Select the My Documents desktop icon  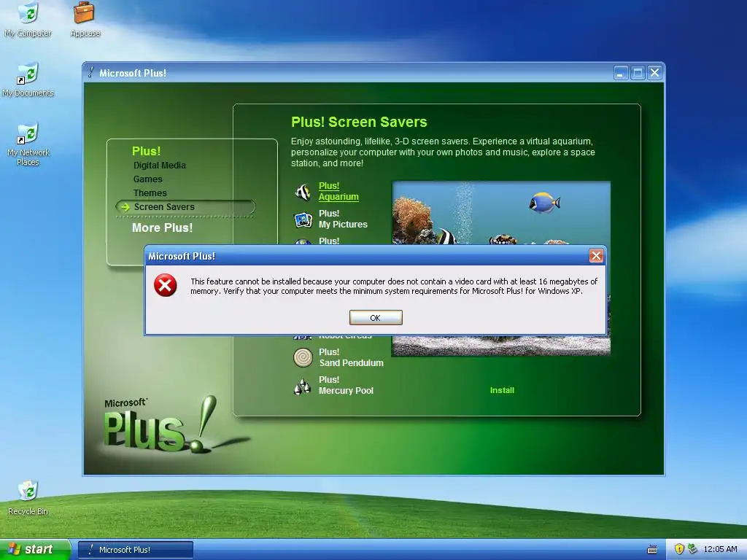(28, 79)
